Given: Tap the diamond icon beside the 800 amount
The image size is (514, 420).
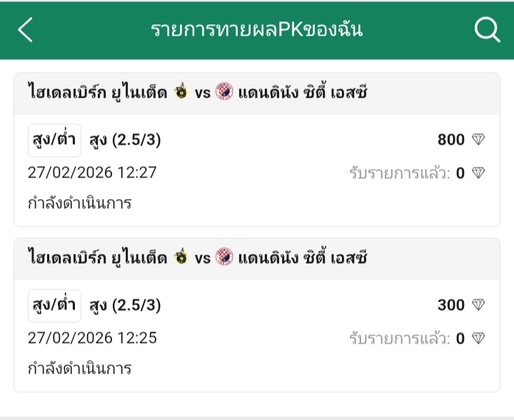Looking at the screenshot, I should coord(478,140).
